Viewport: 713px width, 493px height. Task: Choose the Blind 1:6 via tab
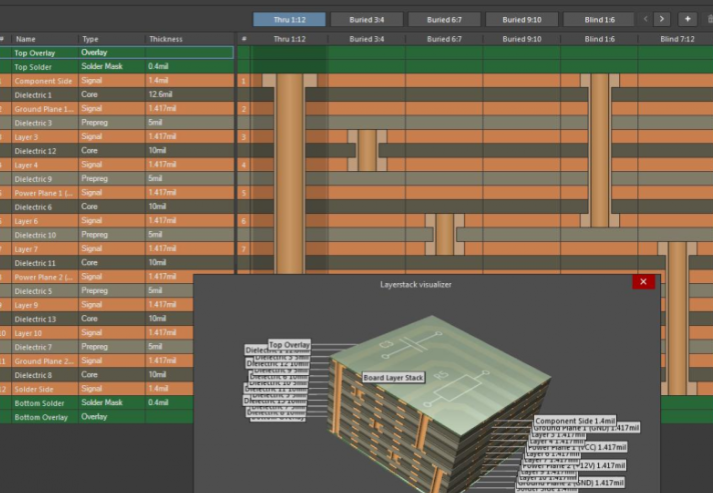598,19
